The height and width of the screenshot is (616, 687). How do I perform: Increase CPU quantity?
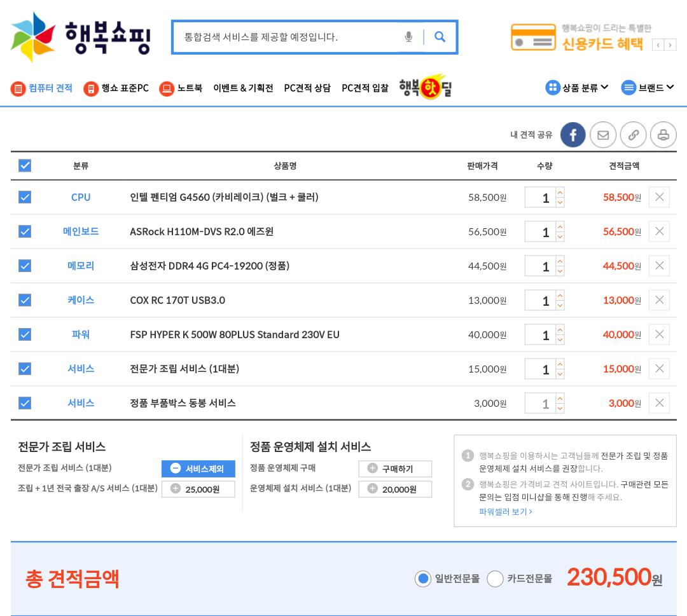click(x=560, y=192)
